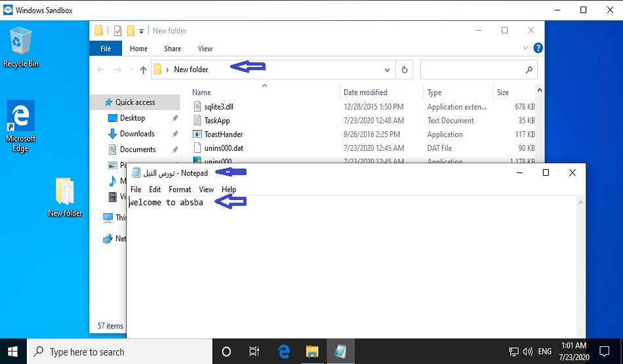Click the up-arrow navigation button in Explorer
This screenshot has width=623, height=364.
143,70
